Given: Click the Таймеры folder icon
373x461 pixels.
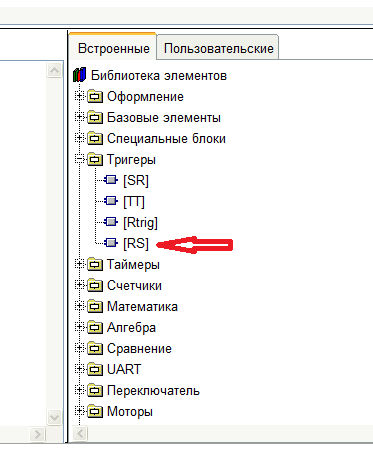Looking at the screenshot, I should pyautogui.click(x=95, y=264).
